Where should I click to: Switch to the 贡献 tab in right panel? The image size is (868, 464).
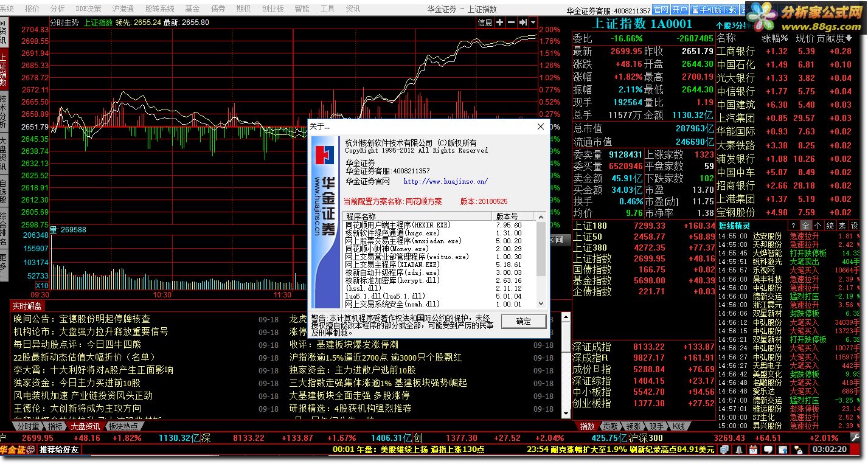(610, 426)
